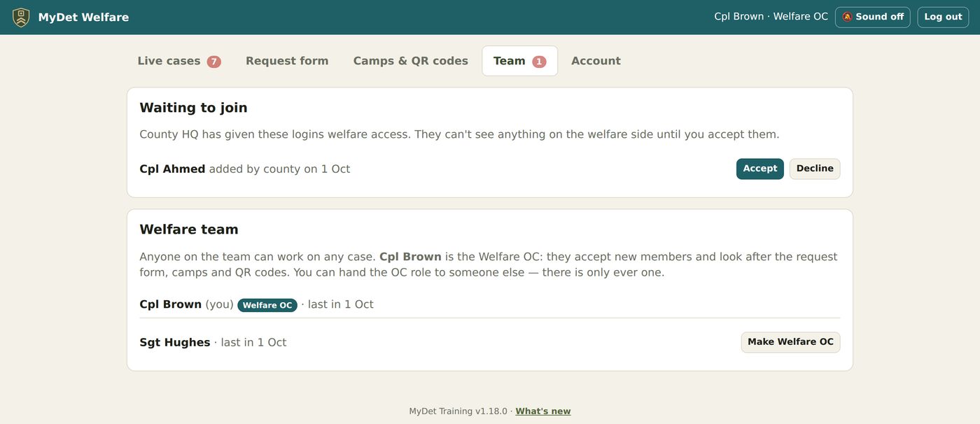Switch to the Request form tab
980x424 pixels.
pos(287,61)
